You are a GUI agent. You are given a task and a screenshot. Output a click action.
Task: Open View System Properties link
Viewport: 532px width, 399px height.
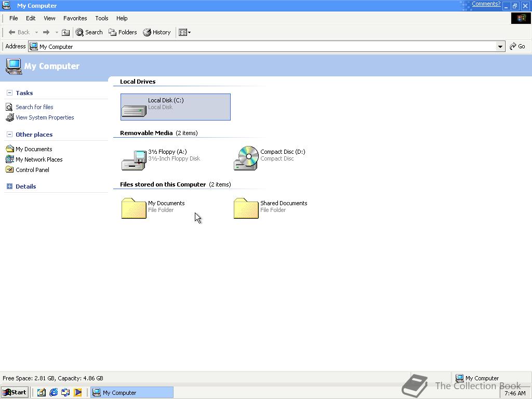pos(45,117)
